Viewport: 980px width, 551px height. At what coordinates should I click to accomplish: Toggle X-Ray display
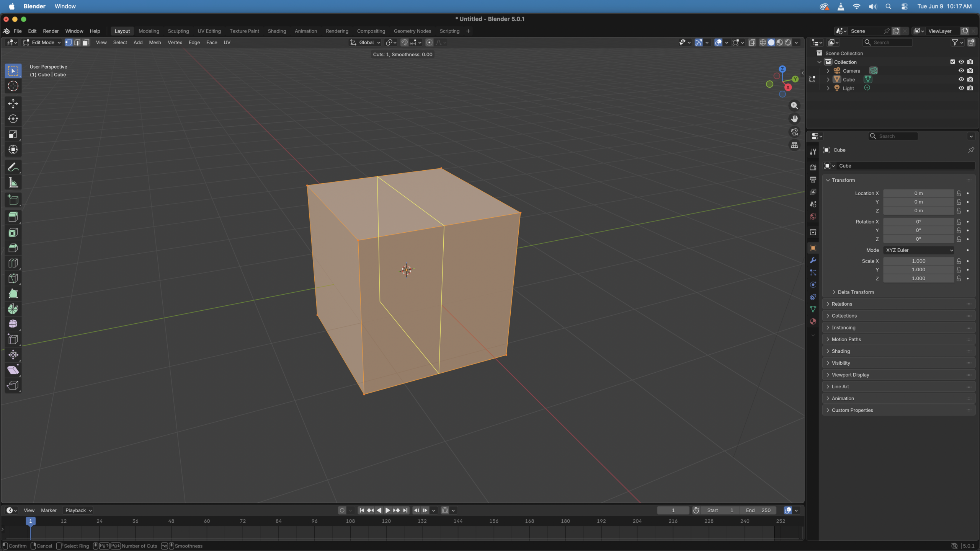pyautogui.click(x=752, y=42)
